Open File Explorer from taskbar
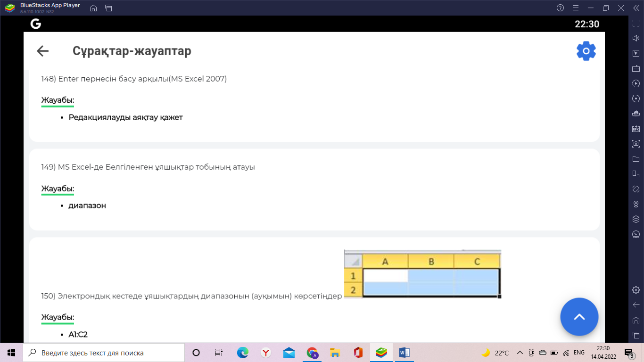This screenshot has height=362, width=644. 335,353
